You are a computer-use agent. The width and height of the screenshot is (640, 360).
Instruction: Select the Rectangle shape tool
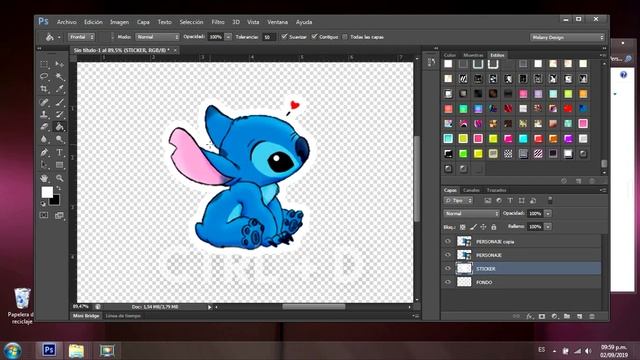pos(60,165)
